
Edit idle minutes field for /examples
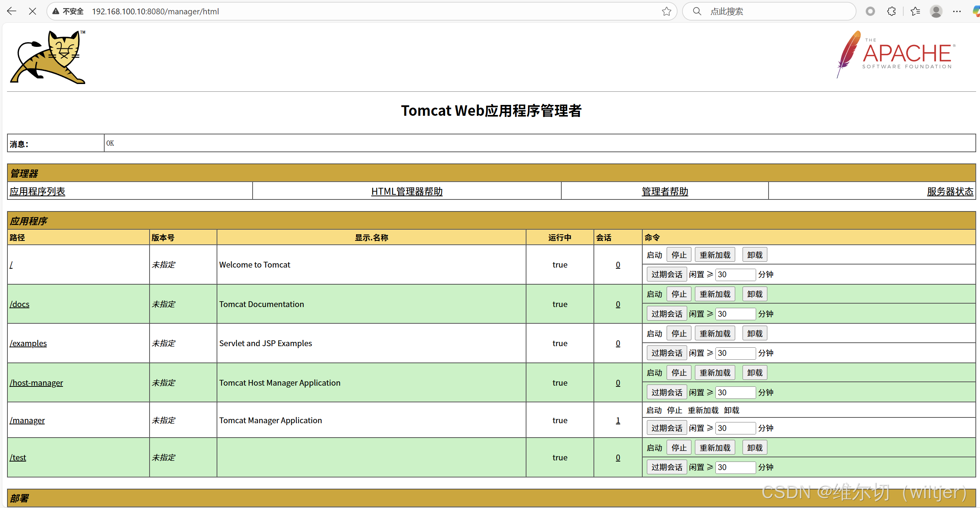(735, 353)
